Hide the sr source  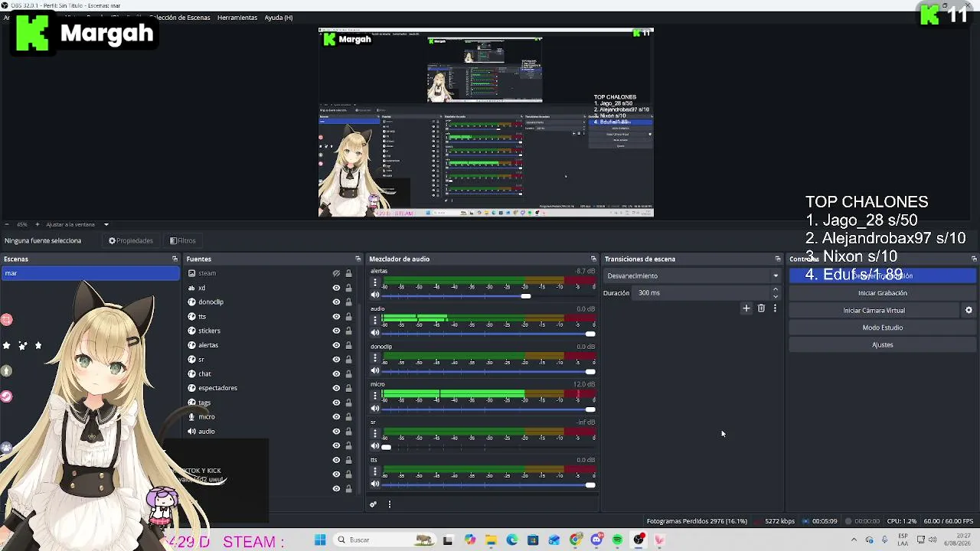[x=336, y=360]
